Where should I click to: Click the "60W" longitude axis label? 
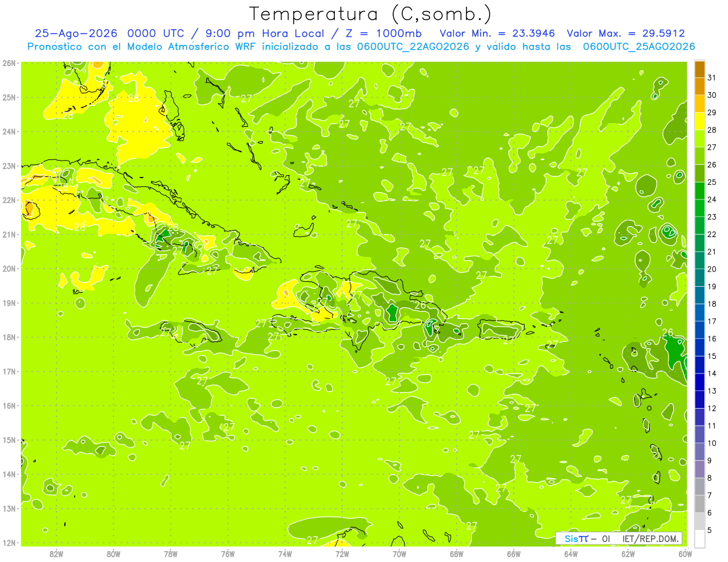click(685, 554)
